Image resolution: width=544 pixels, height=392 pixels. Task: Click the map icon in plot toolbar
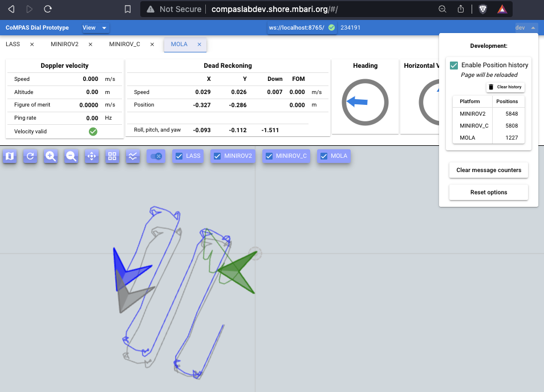[x=10, y=156]
